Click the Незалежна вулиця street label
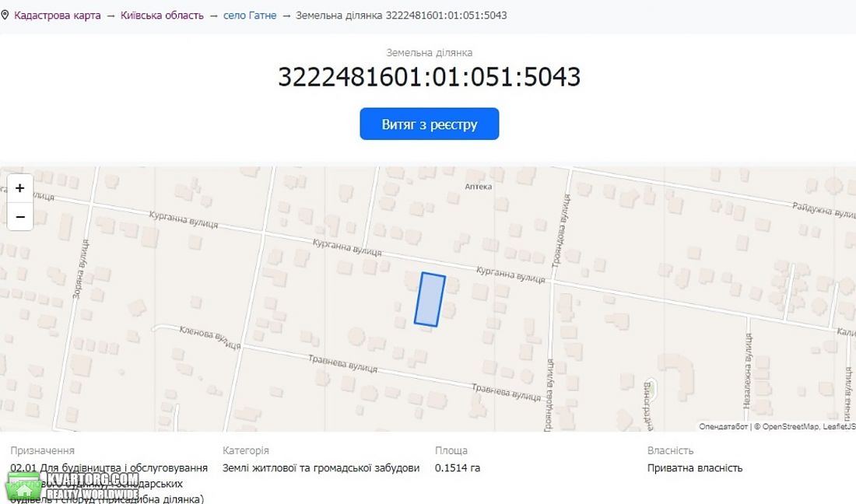 click(x=748, y=371)
